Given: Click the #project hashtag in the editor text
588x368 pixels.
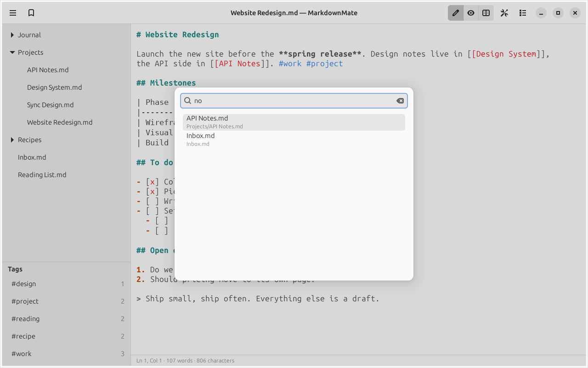Looking at the screenshot, I should (325, 63).
